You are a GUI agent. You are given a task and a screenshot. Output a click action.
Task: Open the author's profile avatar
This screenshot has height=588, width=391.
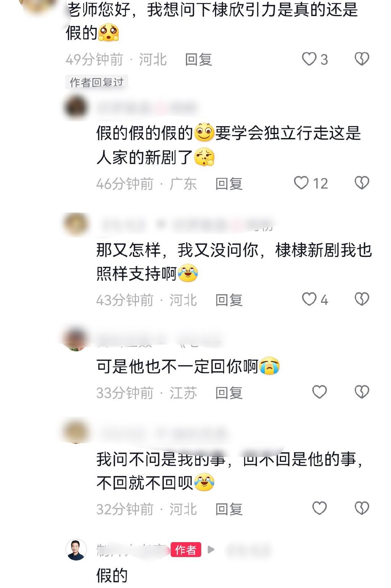[x=76, y=550]
